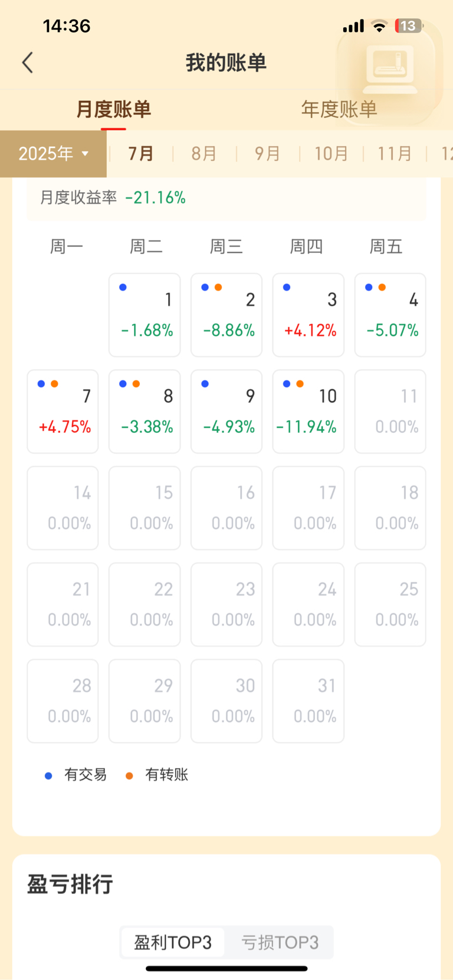
Task: Open the 2025年 year dropdown
Action: 53,154
